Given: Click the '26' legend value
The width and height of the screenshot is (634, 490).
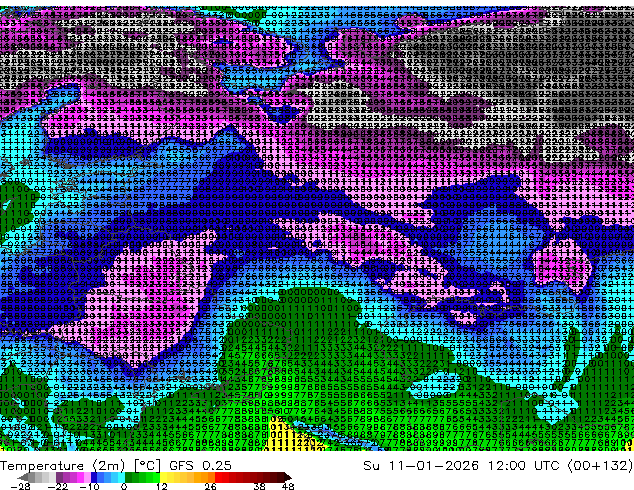Looking at the screenshot, I should [x=210, y=486].
